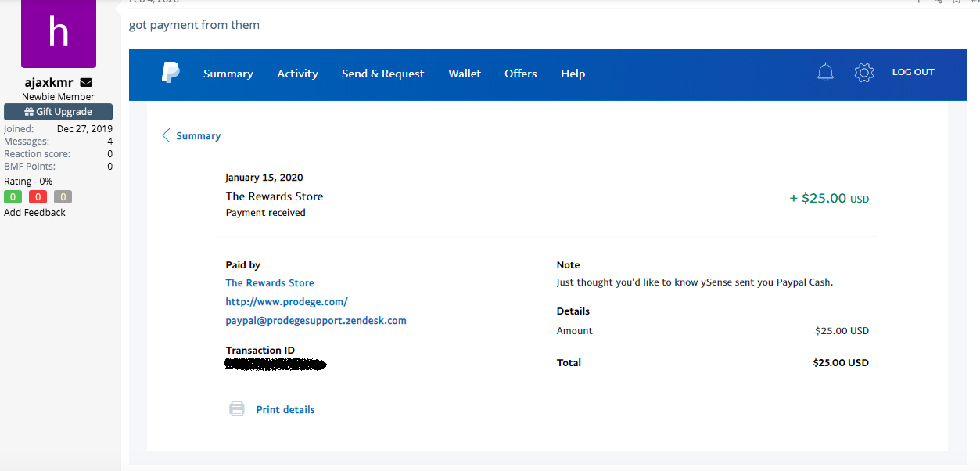Click the 'Rating - 0%' text

click(x=28, y=182)
